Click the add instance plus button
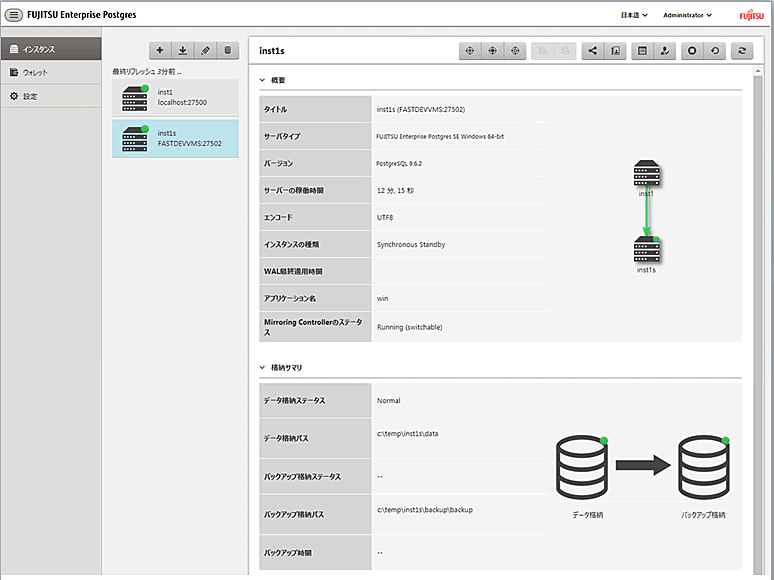774x580 pixels. pos(160,50)
